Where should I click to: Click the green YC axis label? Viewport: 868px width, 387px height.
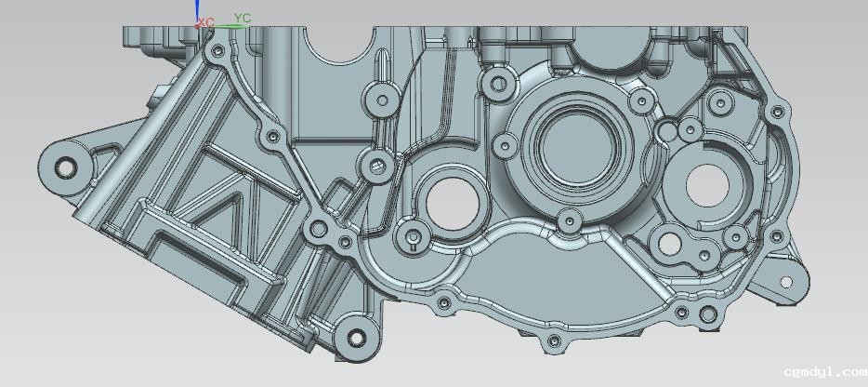[x=243, y=18]
